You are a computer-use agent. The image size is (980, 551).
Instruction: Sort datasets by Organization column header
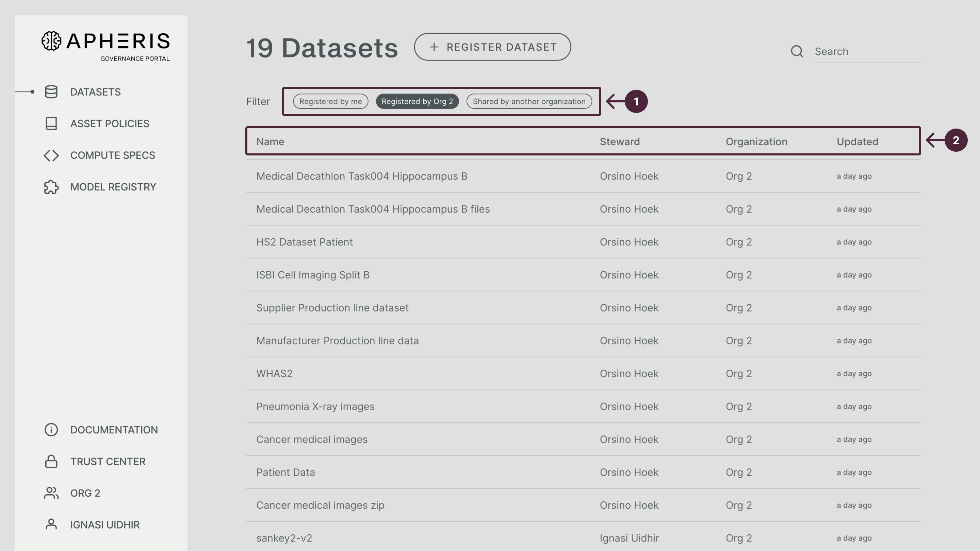click(756, 141)
